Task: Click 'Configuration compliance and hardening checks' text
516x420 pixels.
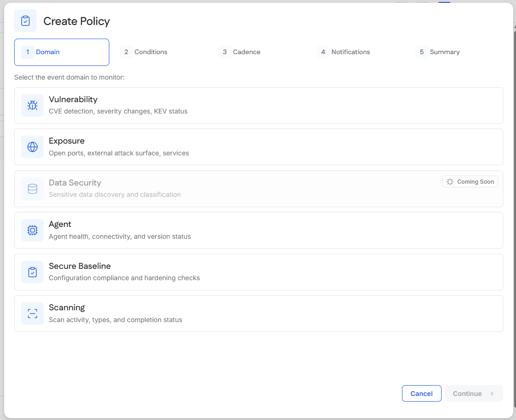Action: click(124, 278)
